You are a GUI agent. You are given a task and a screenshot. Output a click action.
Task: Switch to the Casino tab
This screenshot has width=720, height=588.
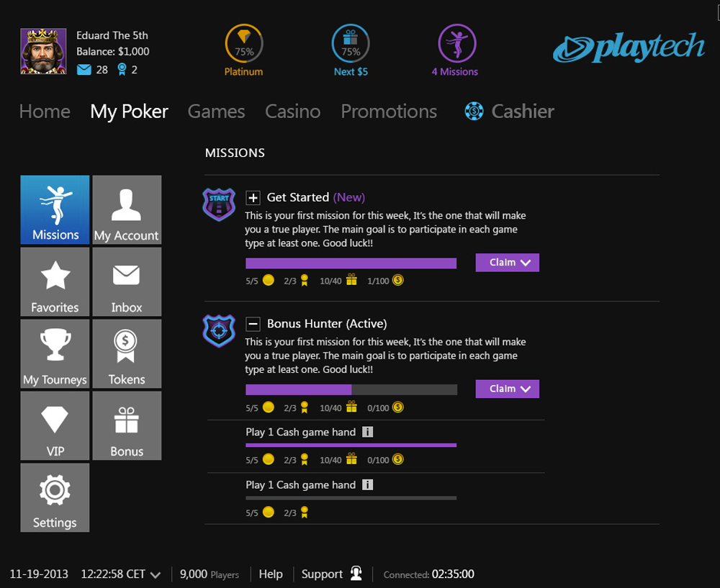tap(292, 111)
